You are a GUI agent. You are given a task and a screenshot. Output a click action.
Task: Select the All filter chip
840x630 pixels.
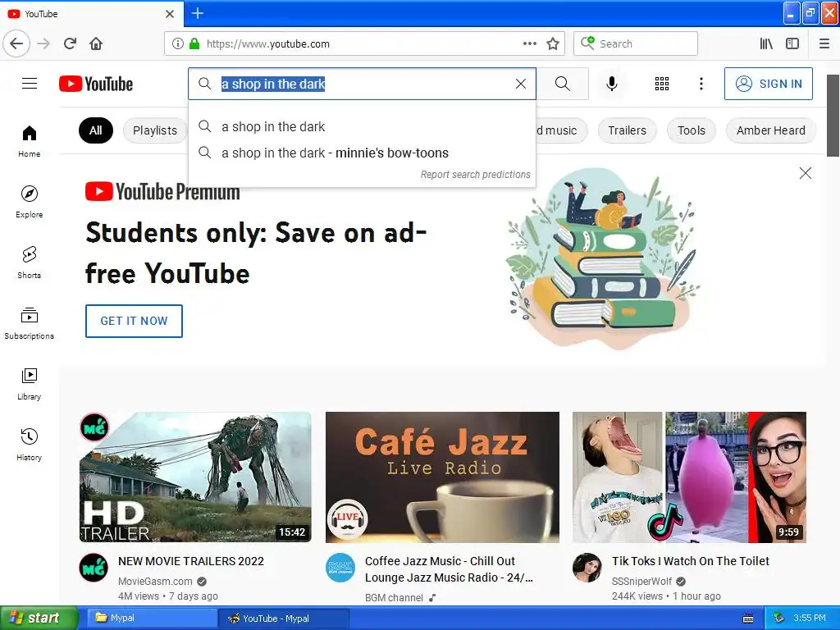click(96, 130)
